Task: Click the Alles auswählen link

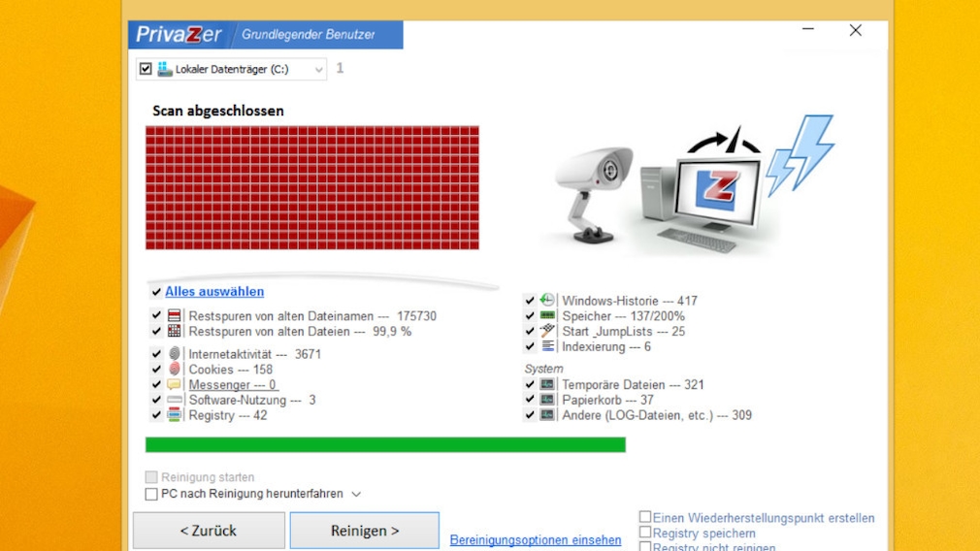Action: click(214, 292)
